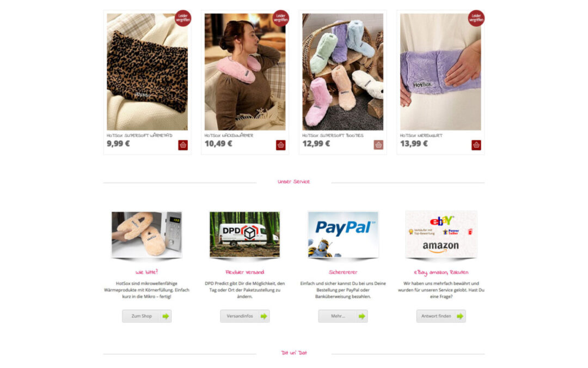588x368 pixels.
Task: Click the DPD delivery van image
Action: coord(244,234)
